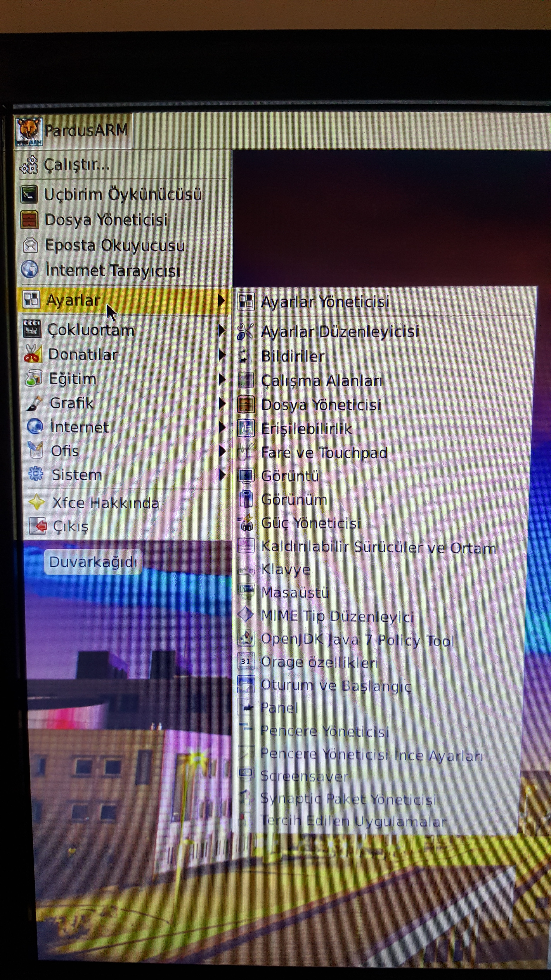551x980 pixels.
Task: Launch Uçbirim Öykünücüsü terminal emulator
Action: [124, 194]
